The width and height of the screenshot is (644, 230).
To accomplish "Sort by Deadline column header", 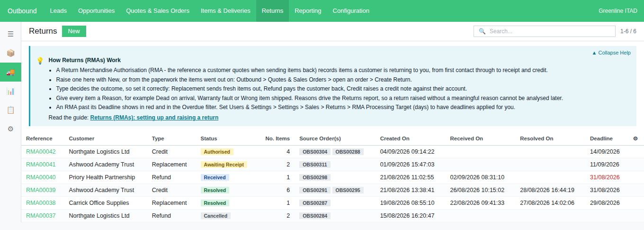I will (601, 138).
